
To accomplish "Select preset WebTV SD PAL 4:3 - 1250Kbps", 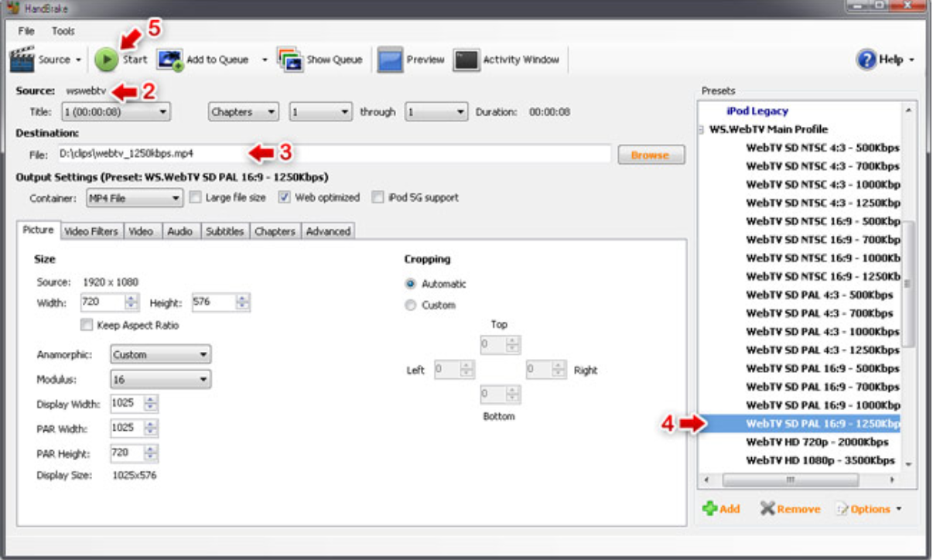I will click(x=822, y=350).
